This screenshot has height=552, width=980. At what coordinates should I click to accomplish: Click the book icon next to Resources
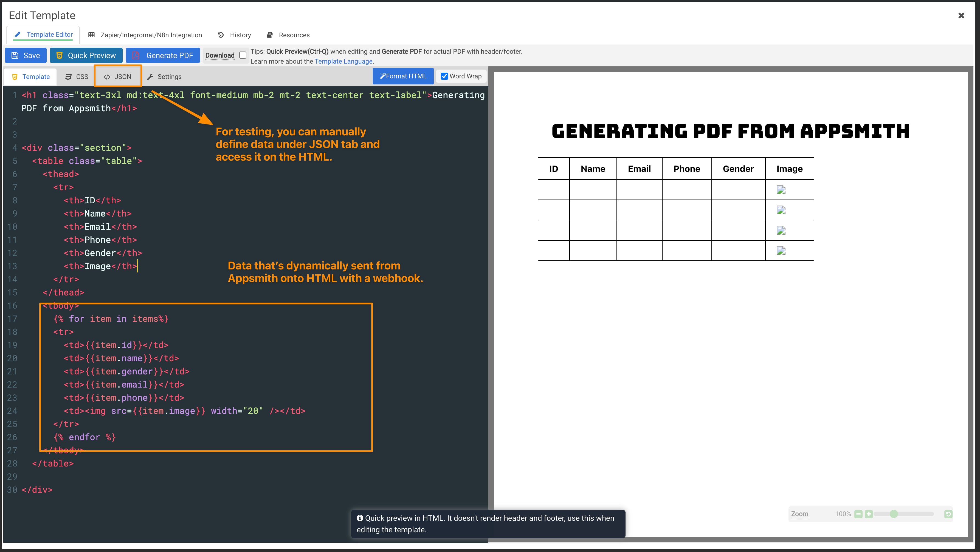coord(270,35)
